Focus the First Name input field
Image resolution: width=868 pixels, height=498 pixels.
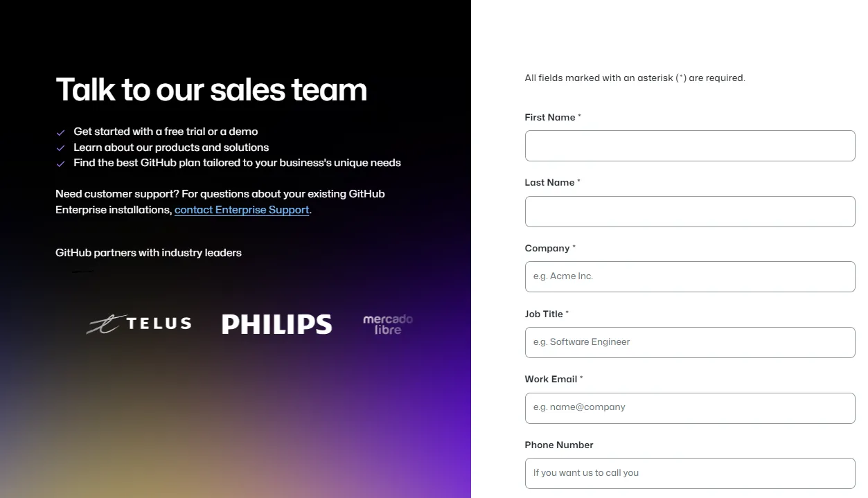(690, 146)
